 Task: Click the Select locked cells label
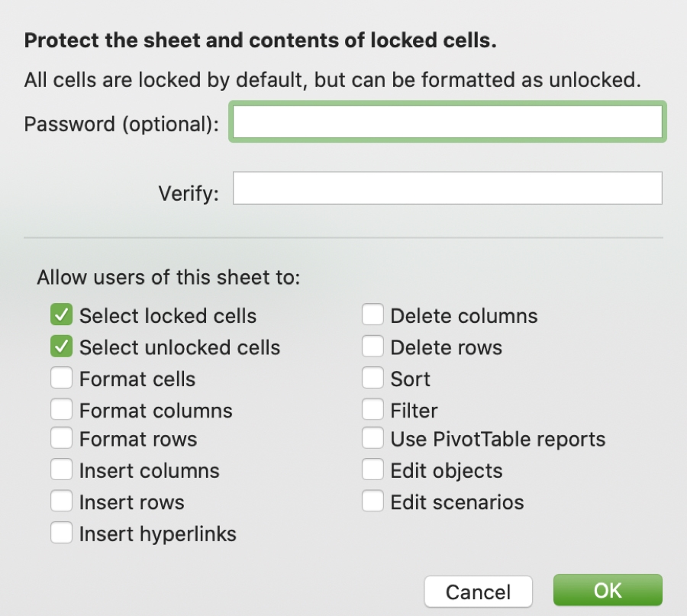tap(168, 316)
